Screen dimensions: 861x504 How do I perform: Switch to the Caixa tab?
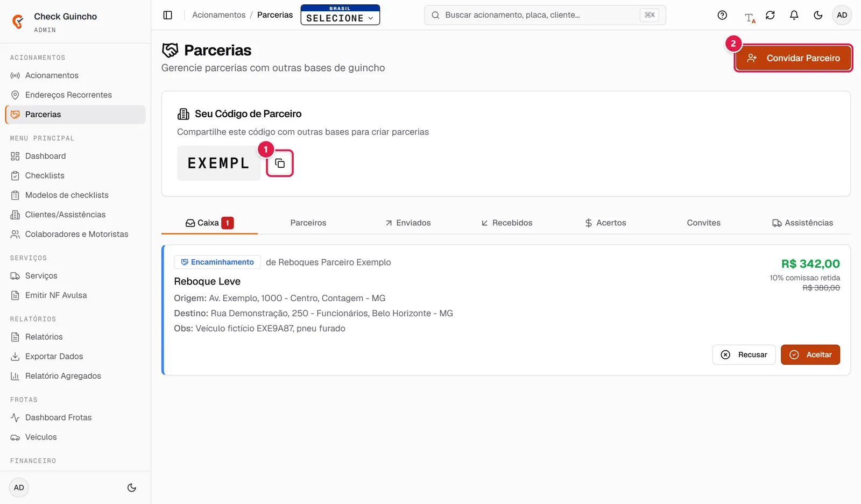point(209,223)
